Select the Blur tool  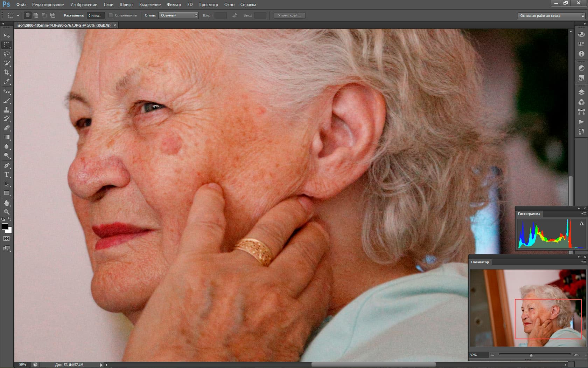7,146
